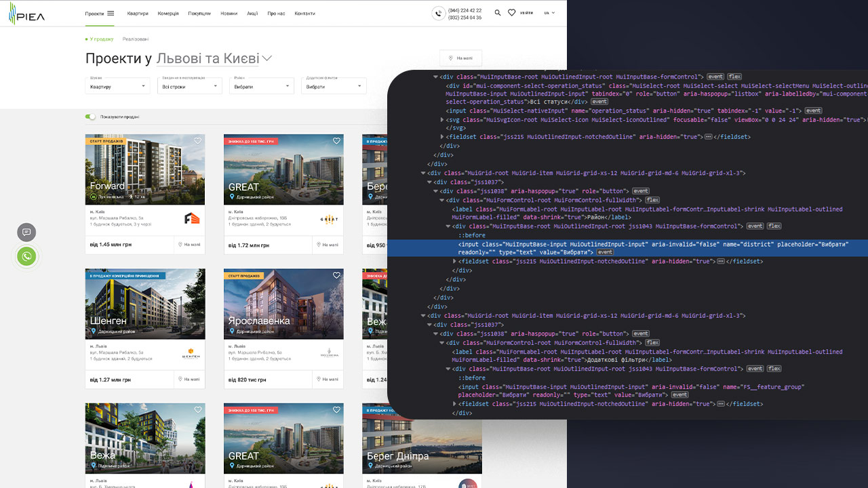This screenshot has width=868, height=488.
Task: Open the UA language dropdown
Action: click(549, 13)
